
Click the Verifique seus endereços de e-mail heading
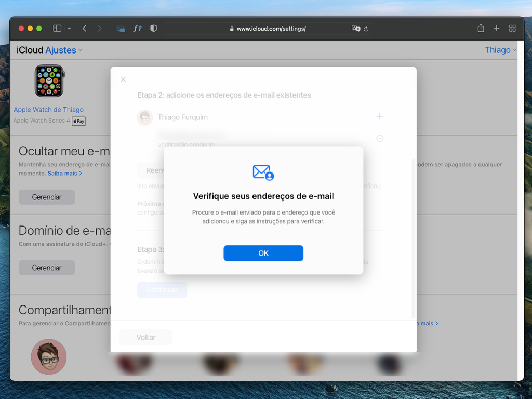pyautogui.click(x=263, y=196)
